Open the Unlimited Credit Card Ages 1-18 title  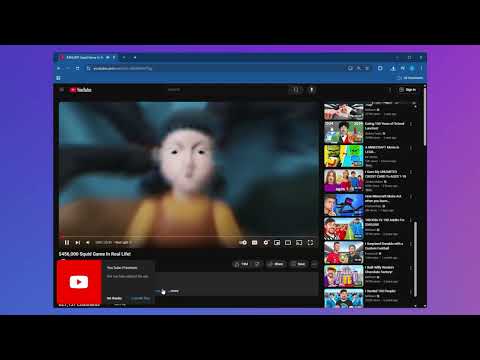click(x=385, y=174)
